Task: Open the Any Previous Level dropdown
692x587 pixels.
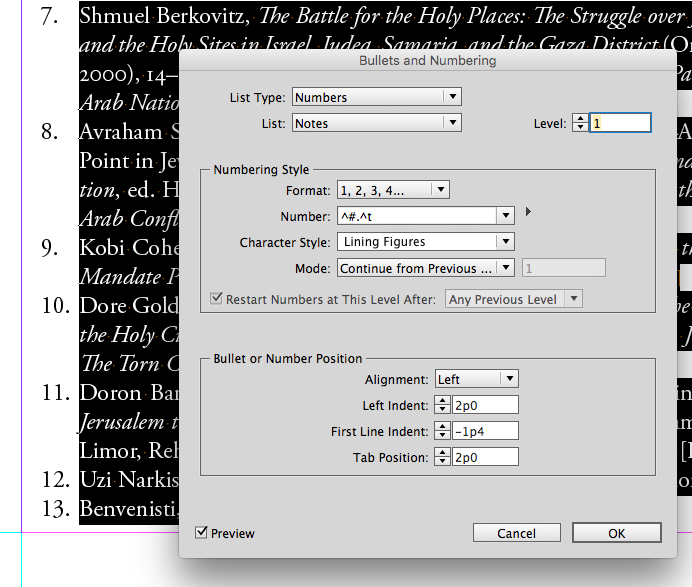Action: (514, 299)
